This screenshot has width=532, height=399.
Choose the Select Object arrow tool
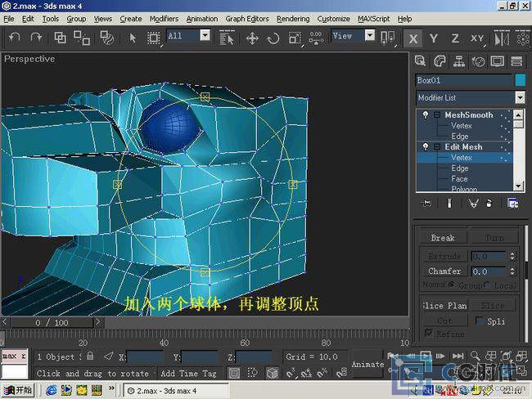point(133,38)
